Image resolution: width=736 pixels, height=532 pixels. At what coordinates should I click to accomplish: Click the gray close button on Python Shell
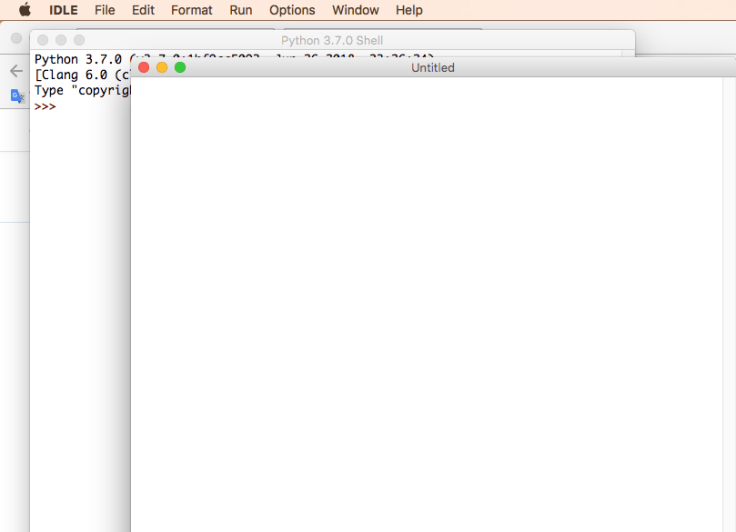click(43, 40)
